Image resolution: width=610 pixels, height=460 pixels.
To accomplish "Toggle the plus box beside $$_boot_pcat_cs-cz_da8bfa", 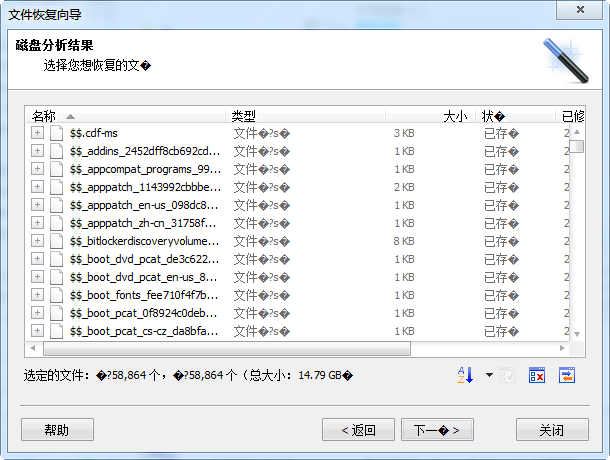I will (37, 331).
